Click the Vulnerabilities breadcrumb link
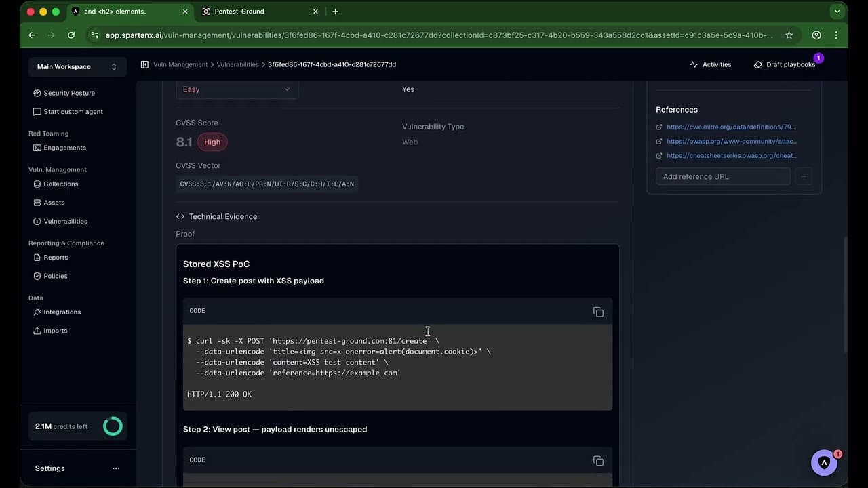Viewport: 868px width, 488px height. click(237, 64)
